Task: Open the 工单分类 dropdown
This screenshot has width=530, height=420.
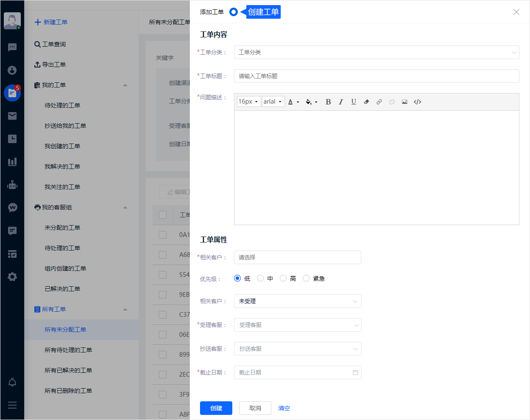Action: click(x=376, y=52)
